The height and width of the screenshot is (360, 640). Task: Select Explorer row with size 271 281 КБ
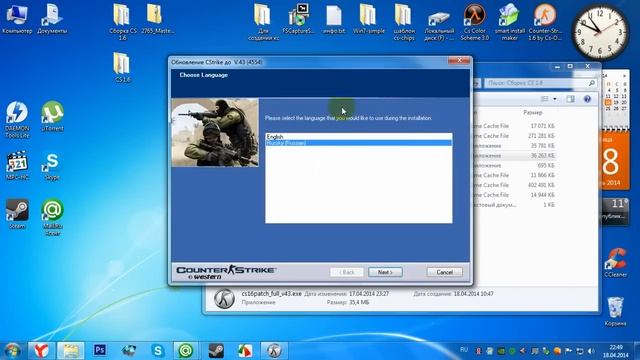[514, 136]
